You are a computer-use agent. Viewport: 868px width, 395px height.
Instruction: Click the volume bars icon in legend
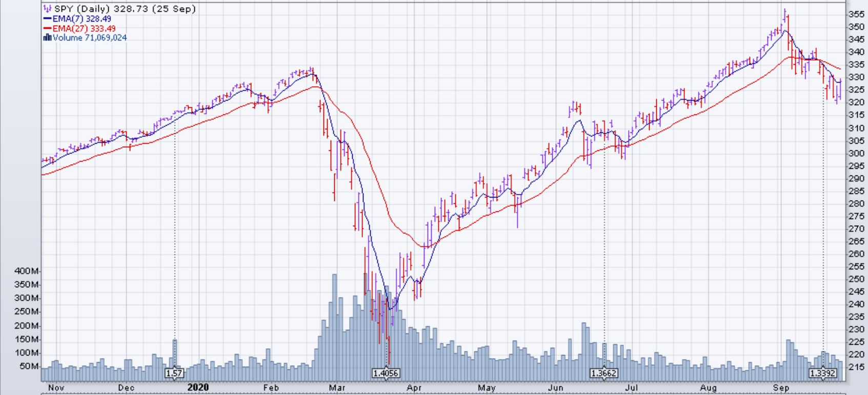pos(48,37)
